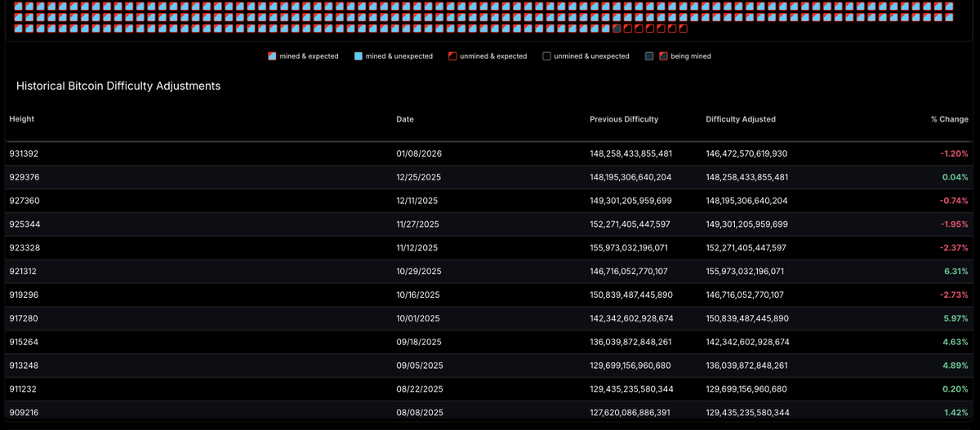Click the date 12/25/2025
This screenshot has width=980, height=430.
tap(419, 177)
